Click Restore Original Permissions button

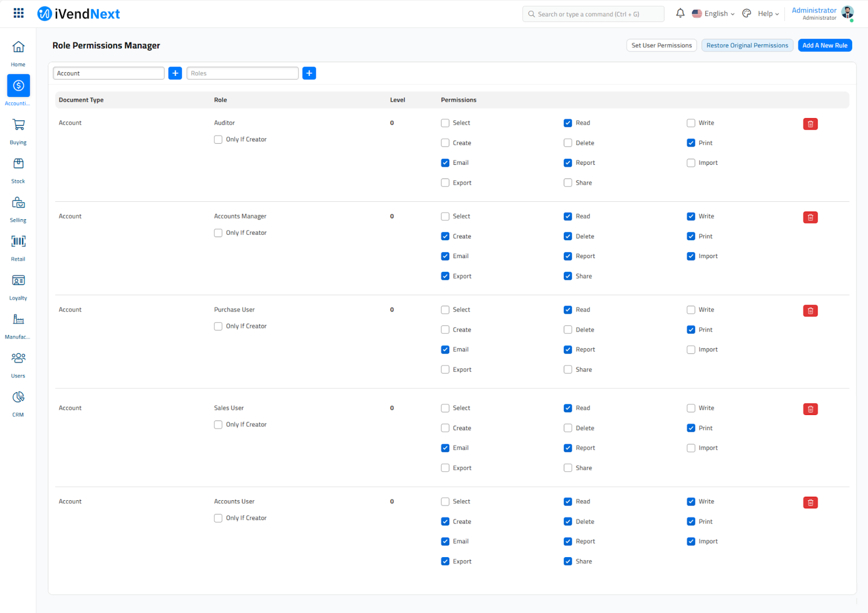click(x=747, y=46)
